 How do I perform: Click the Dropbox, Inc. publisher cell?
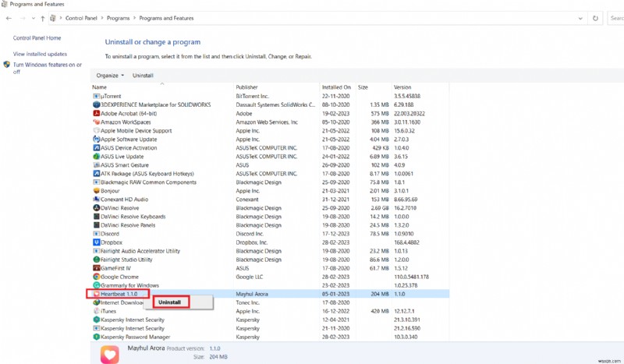(x=251, y=242)
